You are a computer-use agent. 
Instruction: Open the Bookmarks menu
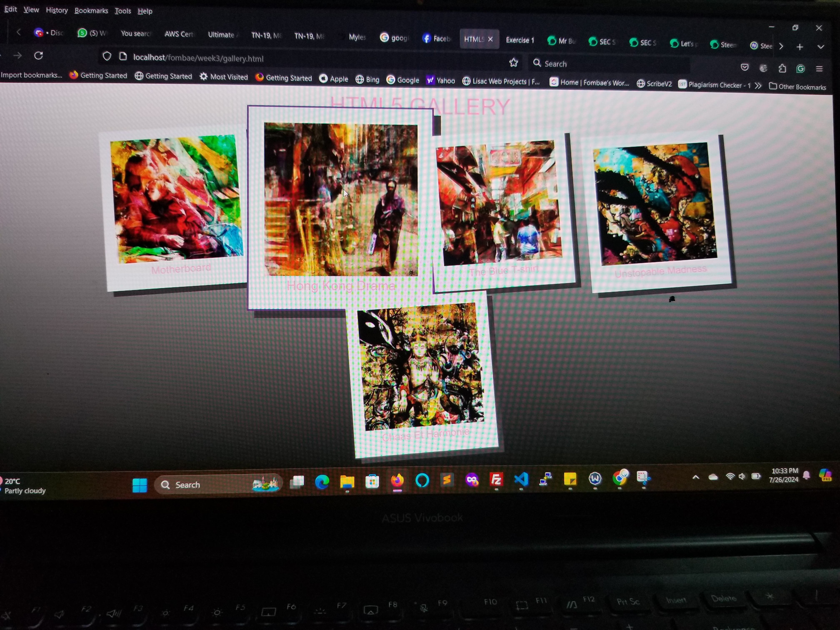pyautogui.click(x=91, y=11)
